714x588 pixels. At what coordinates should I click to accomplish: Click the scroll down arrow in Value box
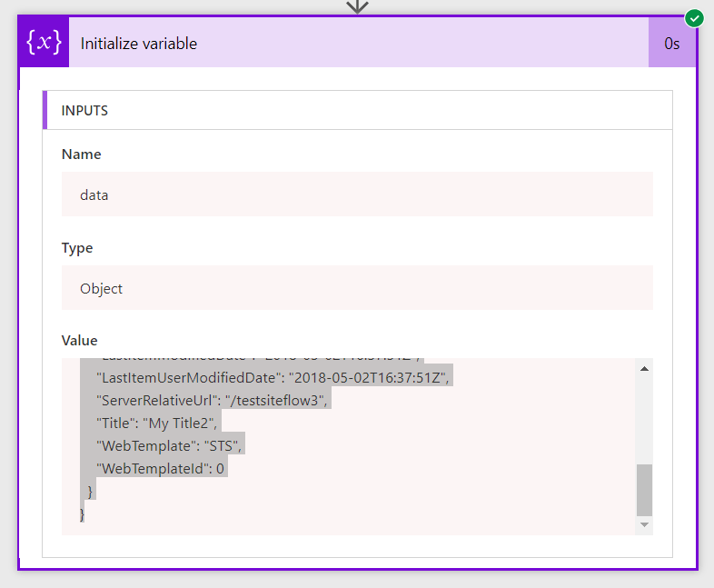pos(644,524)
